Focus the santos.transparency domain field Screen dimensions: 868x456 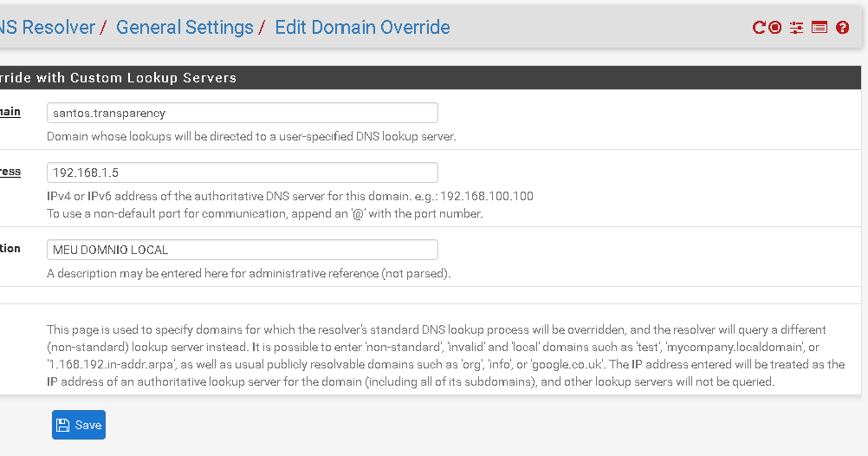tap(243, 113)
